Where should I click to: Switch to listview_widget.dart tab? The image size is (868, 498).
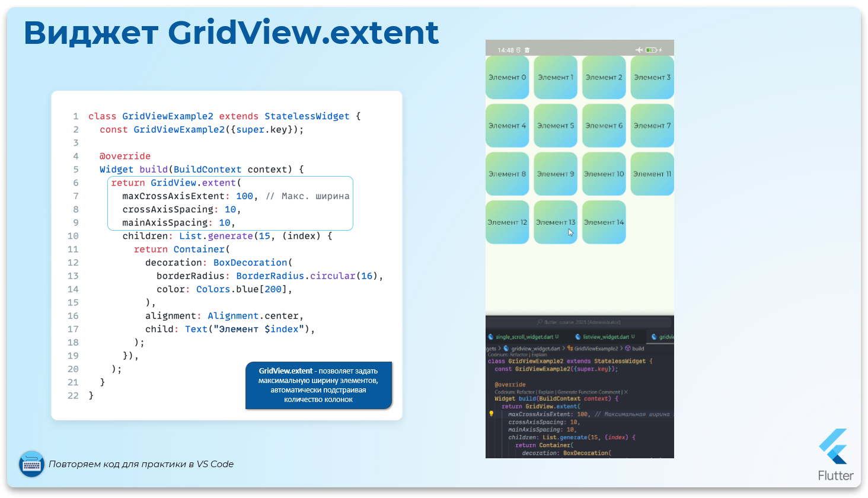[x=605, y=337]
